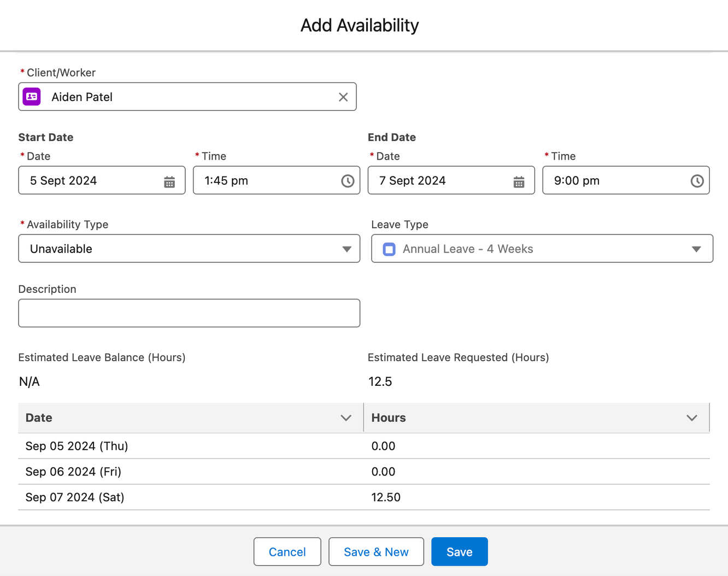Expand the Date column header menu
This screenshot has width=728, height=576.
346,418
